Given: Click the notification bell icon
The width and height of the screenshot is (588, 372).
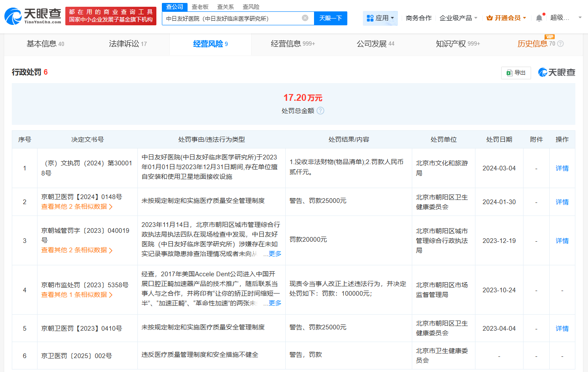Looking at the screenshot, I should point(539,18).
